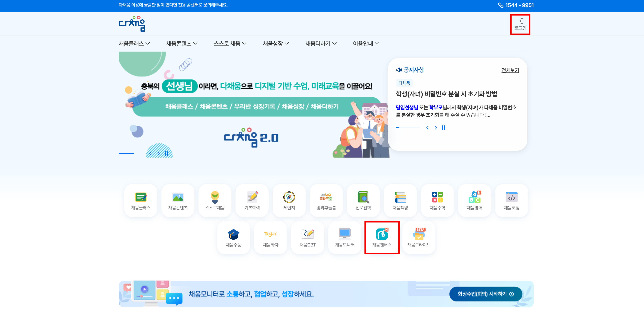Screen dimensions: 644x325
Task: Pause the main banner slideshow
Action: point(166,153)
